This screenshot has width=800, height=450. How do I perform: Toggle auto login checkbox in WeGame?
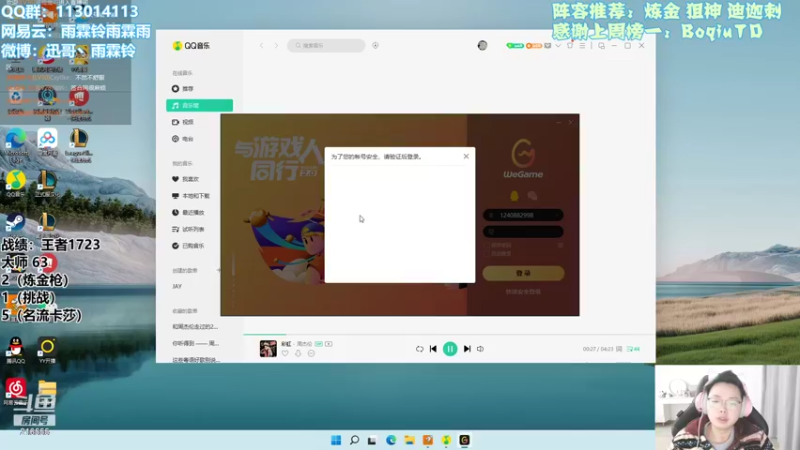(x=487, y=254)
